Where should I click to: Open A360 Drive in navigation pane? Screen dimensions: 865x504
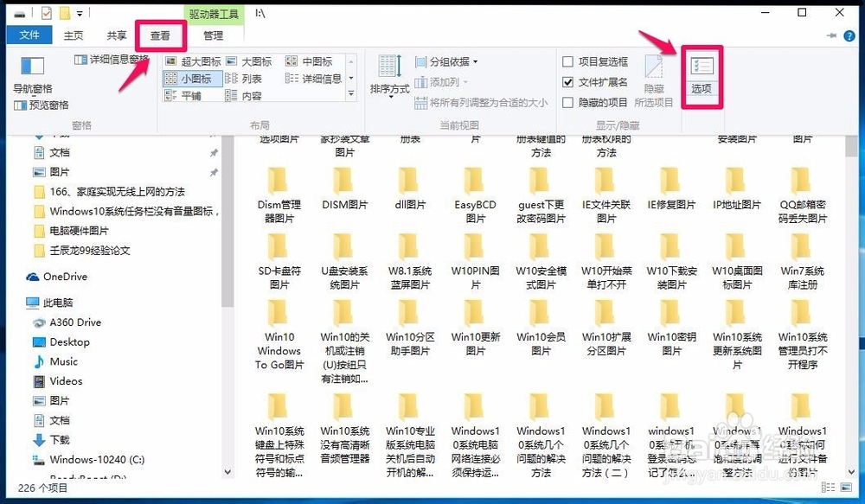pyautogui.click(x=67, y=322)
